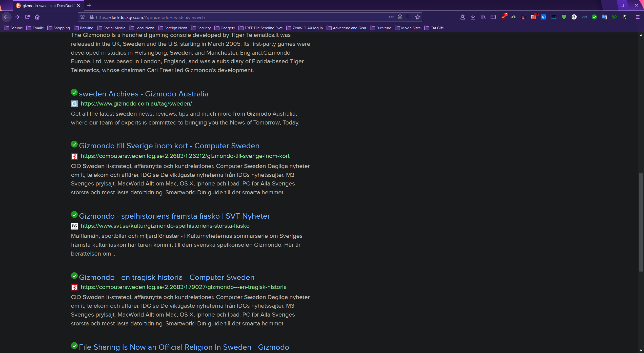The image size is (644, 353).
Task: Click green safety checkmark beside Gizmodo Australia result
Action: [74, 92]
